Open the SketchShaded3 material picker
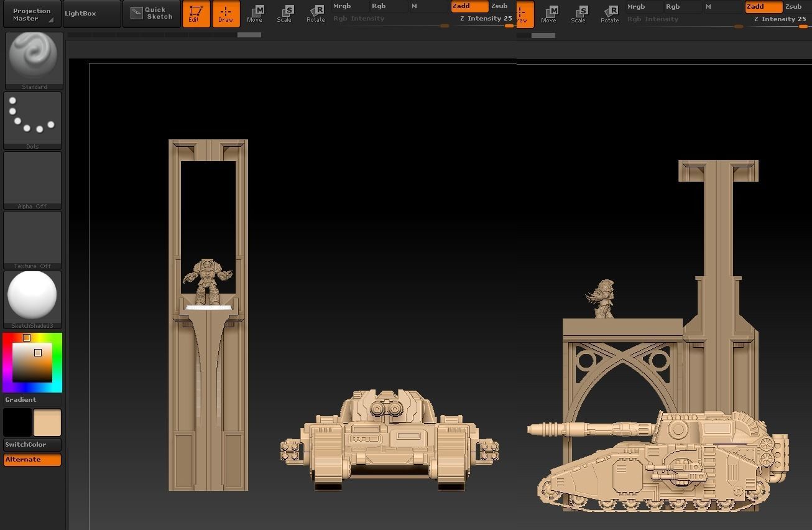The image size is (812, 530). 32,300
